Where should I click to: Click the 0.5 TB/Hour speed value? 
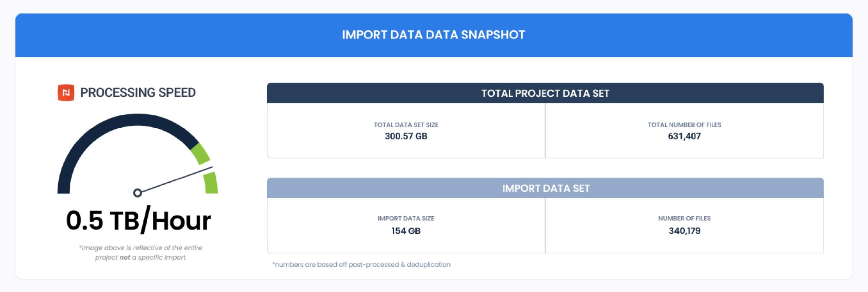(138, 220)
